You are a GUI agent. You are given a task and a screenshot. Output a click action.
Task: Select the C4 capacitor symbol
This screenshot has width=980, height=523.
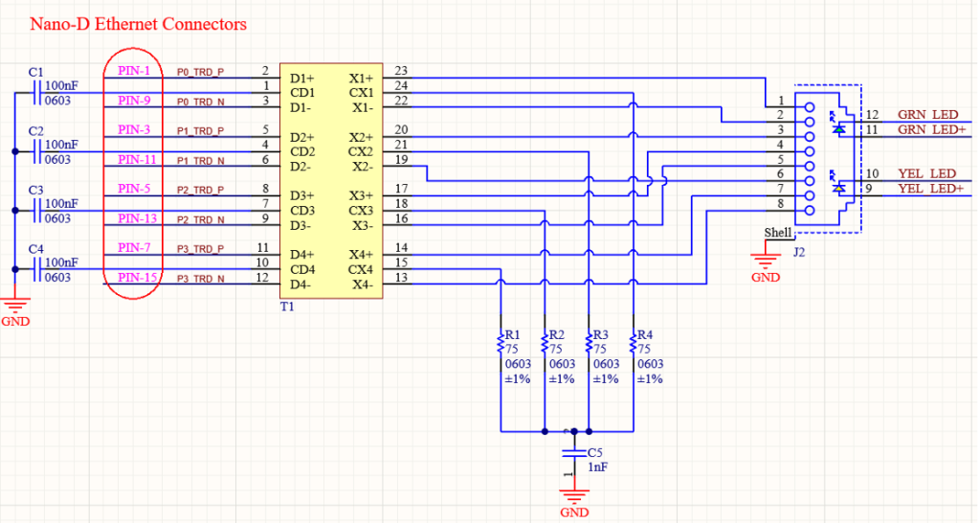pos(37,269)
